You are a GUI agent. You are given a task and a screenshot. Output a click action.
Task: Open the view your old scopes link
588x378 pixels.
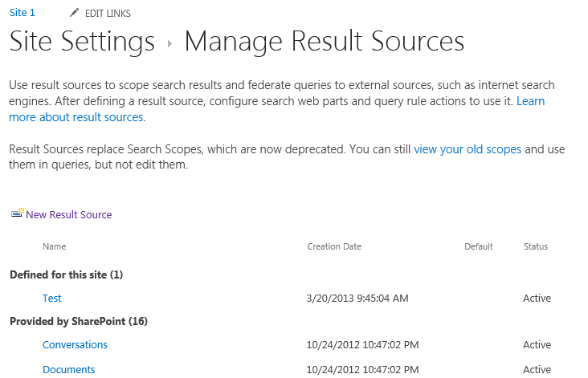pyautogui.click(x=468, y=149)
